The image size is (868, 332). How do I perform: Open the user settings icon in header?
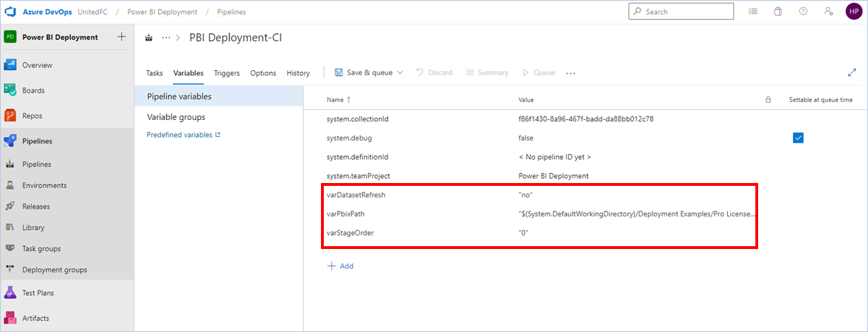[x=828, y=11]
